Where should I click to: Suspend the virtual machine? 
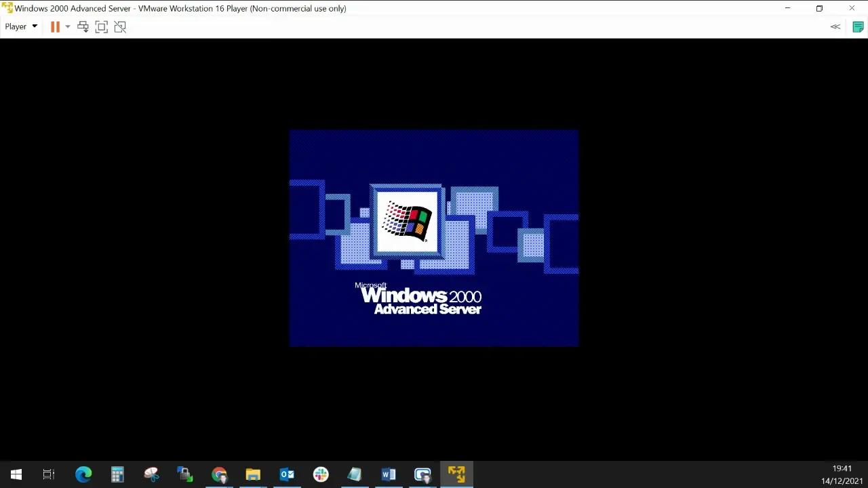click(x=55, y=26)
